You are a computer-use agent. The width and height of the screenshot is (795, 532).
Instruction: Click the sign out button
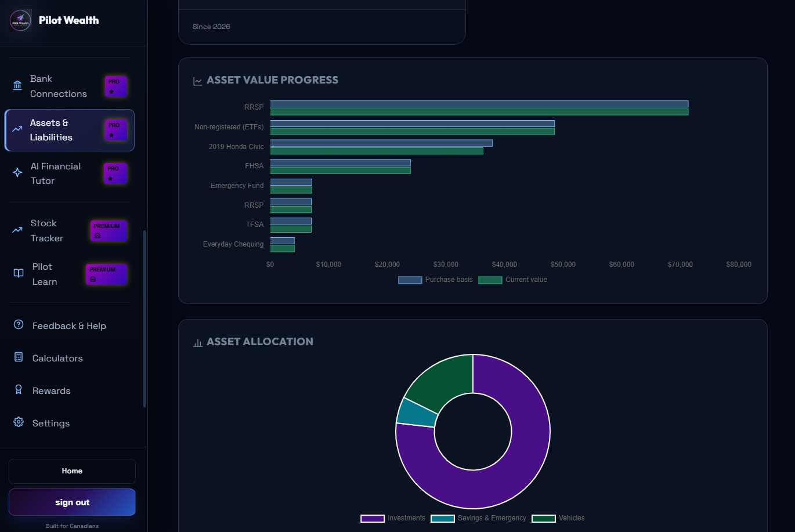(x=72, y=502)
